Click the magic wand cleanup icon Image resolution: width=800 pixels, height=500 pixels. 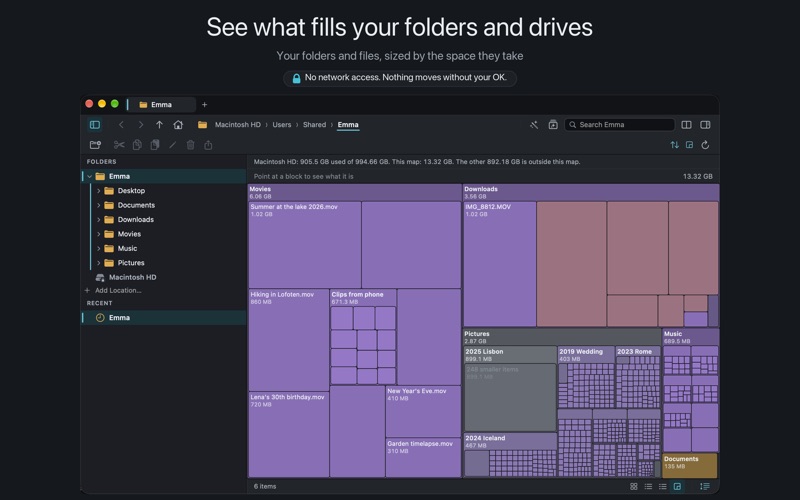pyautogui.click(x=534, y=125)
